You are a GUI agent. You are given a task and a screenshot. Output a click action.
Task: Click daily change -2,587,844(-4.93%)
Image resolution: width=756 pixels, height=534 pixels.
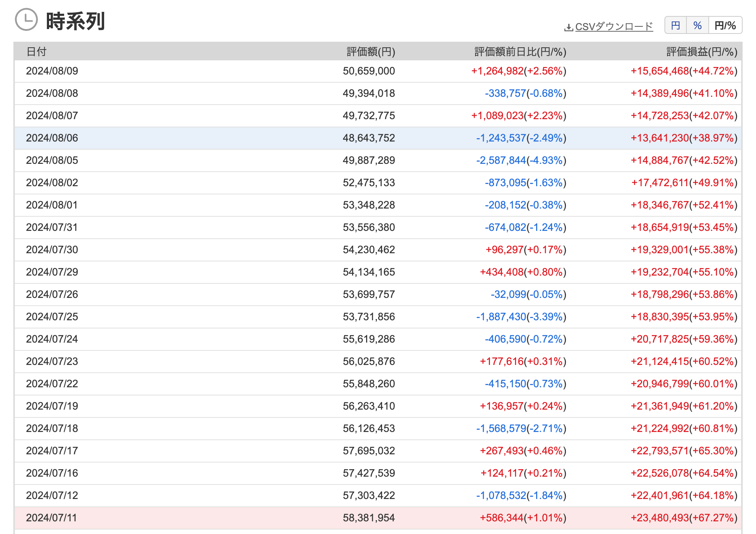coord(521,160)
